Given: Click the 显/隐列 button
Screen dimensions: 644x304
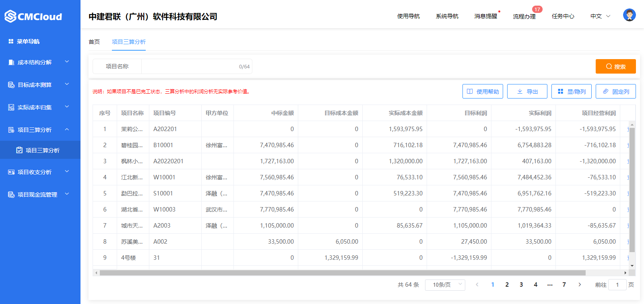Looking at the screenshot, I should pyautogui.click(x=572, y=91).
